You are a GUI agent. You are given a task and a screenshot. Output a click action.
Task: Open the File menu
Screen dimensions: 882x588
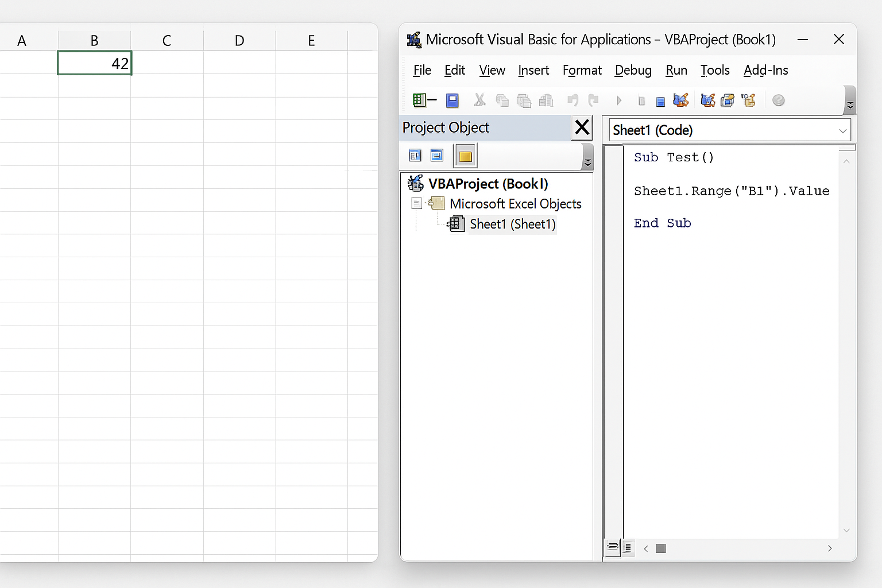[422, 70]
